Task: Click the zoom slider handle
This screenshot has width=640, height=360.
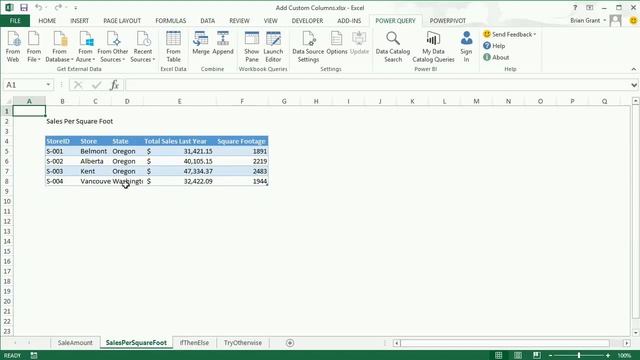Action: click(579, 356)
